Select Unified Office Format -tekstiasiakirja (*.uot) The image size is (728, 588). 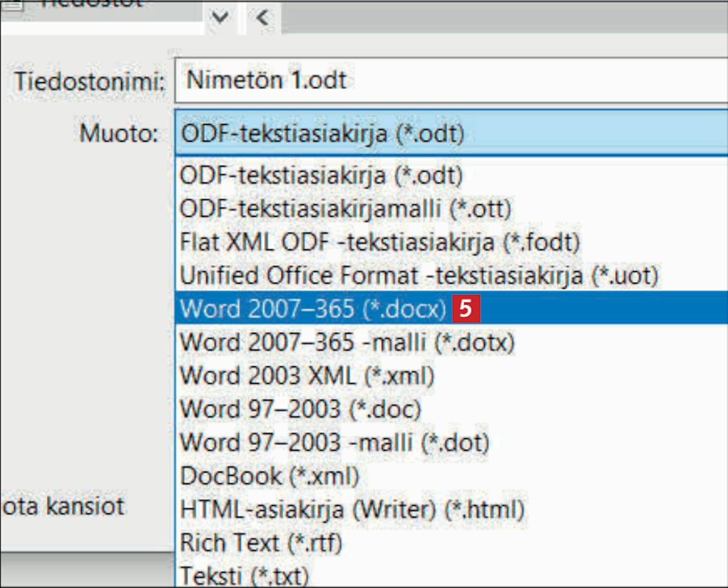tap(418, 276)
